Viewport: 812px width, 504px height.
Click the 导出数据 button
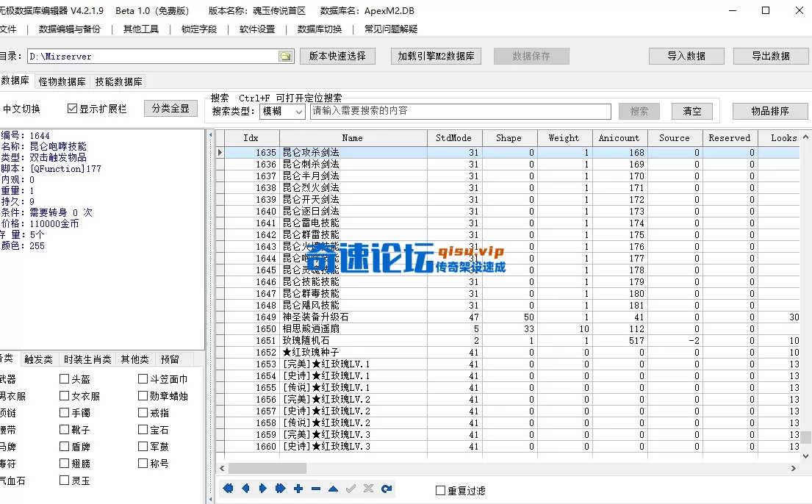click(x=771, y=55)
